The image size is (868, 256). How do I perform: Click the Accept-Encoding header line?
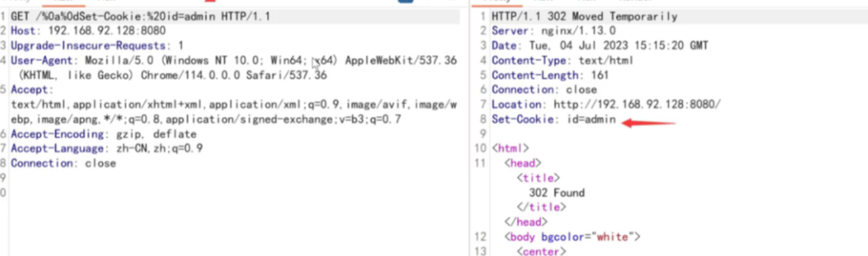tap(103, 134)
